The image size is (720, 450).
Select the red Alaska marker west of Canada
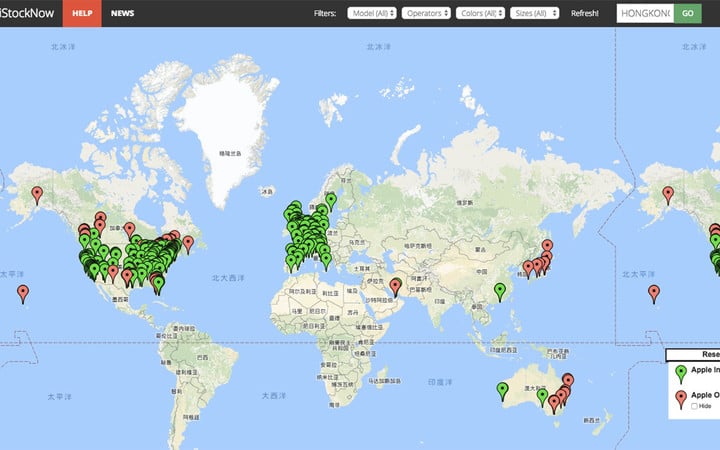37,195
